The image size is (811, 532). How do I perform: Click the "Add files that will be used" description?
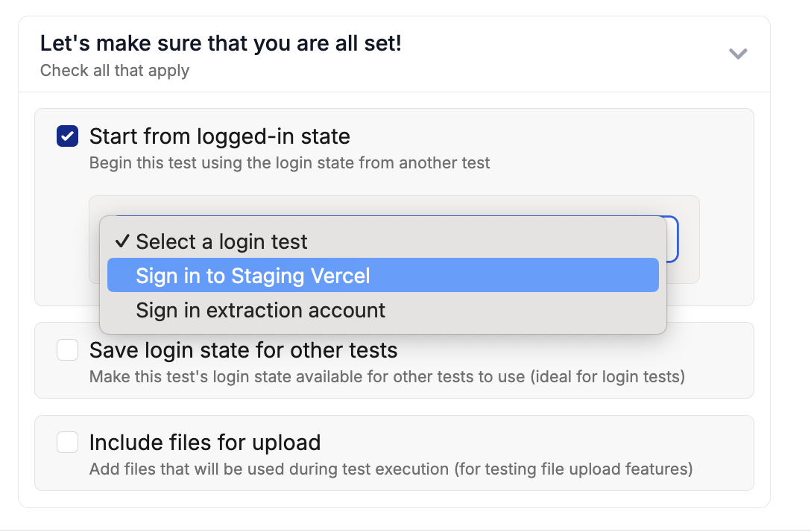(x=391, y=469)
